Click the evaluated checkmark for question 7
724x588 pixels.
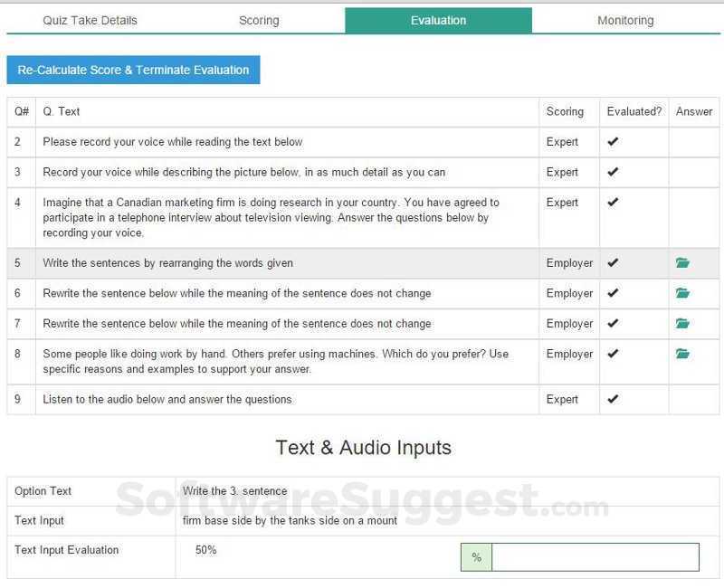(x=613, y=324)
